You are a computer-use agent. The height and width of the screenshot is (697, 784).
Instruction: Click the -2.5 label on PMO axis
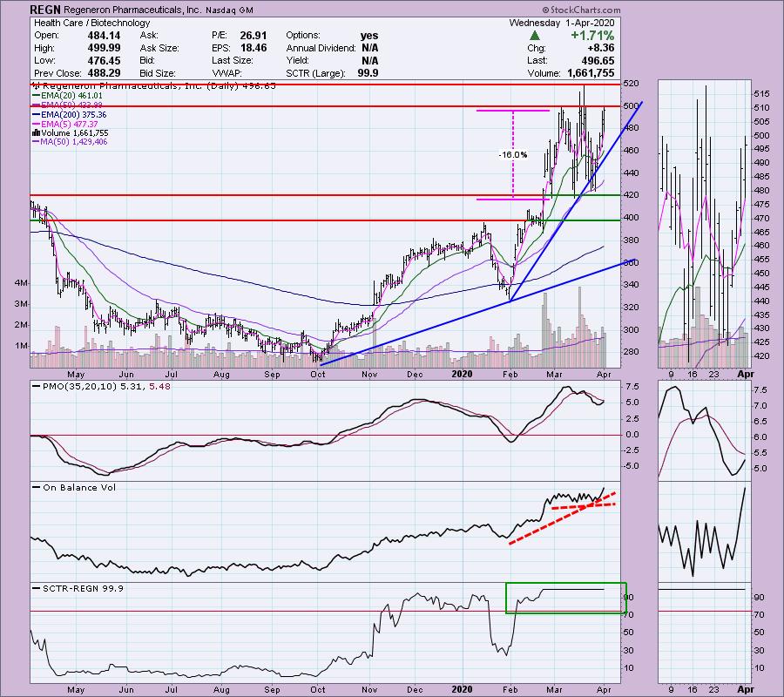point(631,450)
